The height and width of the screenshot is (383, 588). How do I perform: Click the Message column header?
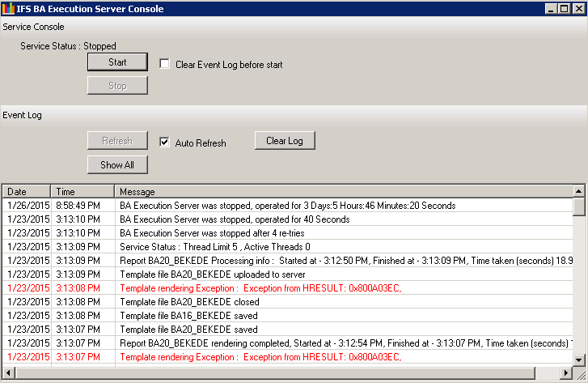344,191
